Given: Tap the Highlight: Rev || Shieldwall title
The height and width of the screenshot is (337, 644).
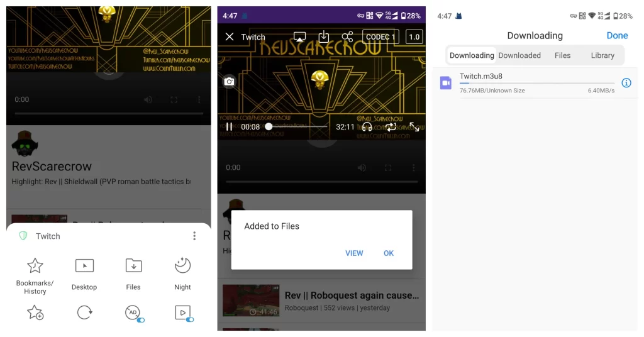Looking at the screenshot, I should coord(101,182).
